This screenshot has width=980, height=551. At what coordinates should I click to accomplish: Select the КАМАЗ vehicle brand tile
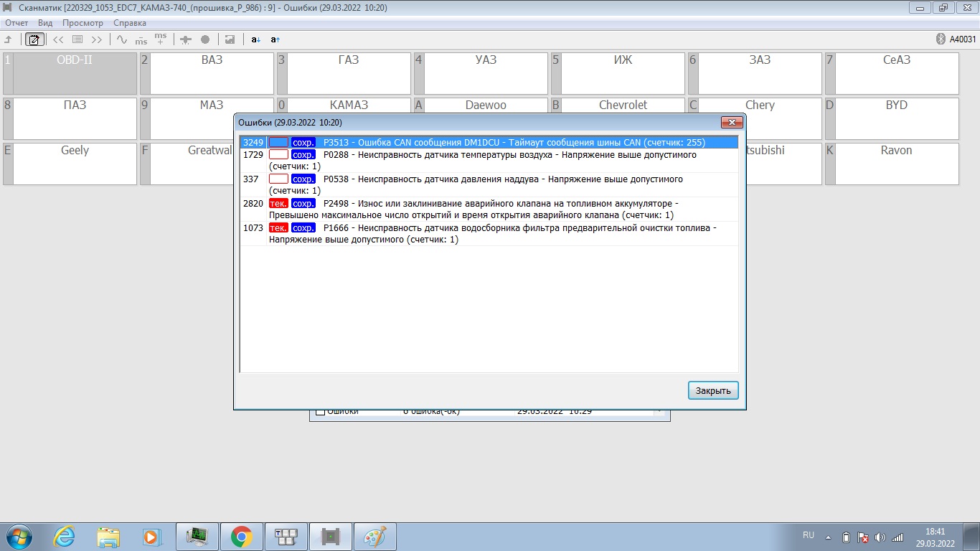[348, 105]
